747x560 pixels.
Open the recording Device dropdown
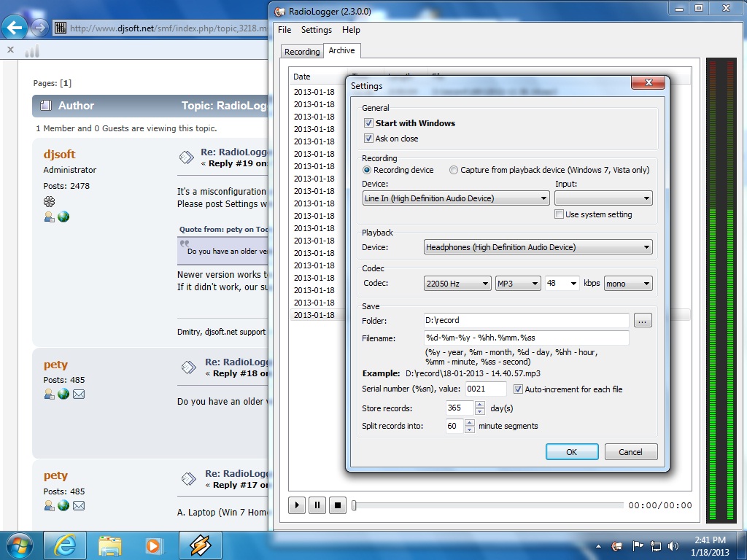click(x=456, y=198)
